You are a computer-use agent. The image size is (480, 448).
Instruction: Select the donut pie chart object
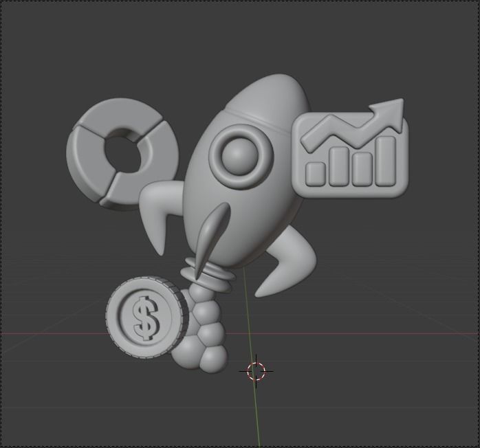tap(122, 154)
